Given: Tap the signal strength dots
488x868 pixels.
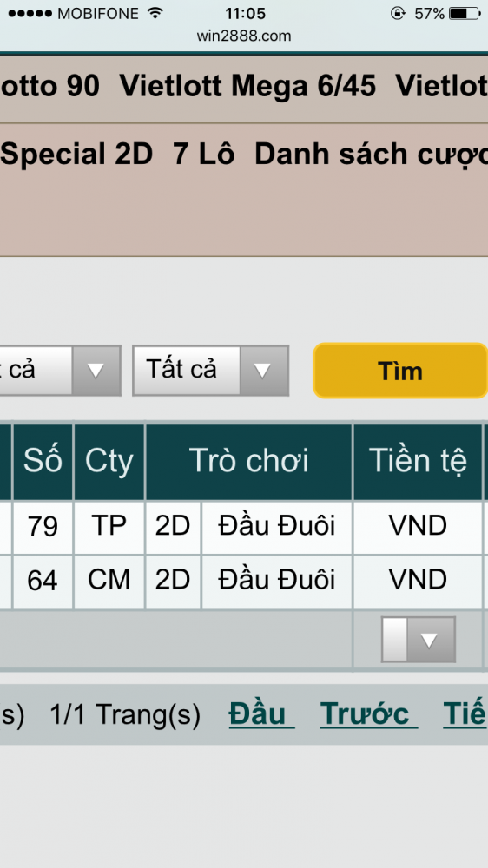Looking at the screenshot, I should click(30, 13).
